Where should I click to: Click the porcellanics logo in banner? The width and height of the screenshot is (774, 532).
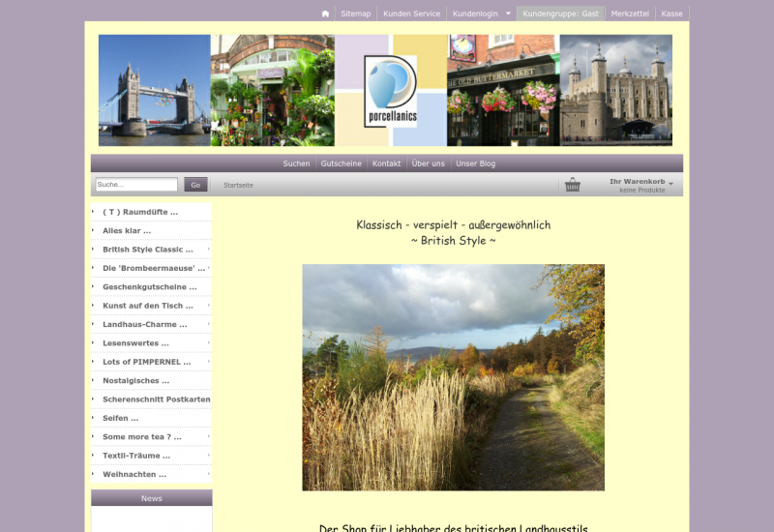click(391, 91)
